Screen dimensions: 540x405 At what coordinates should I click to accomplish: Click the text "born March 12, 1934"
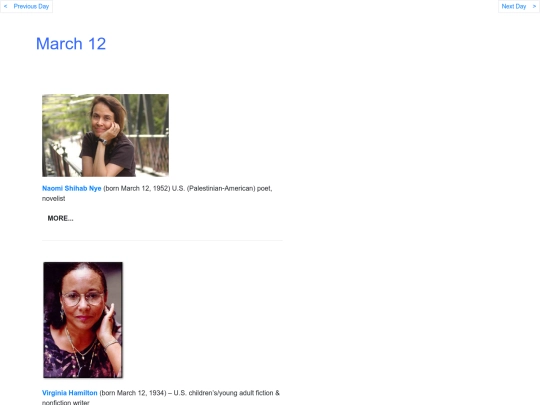pos(133,393)
